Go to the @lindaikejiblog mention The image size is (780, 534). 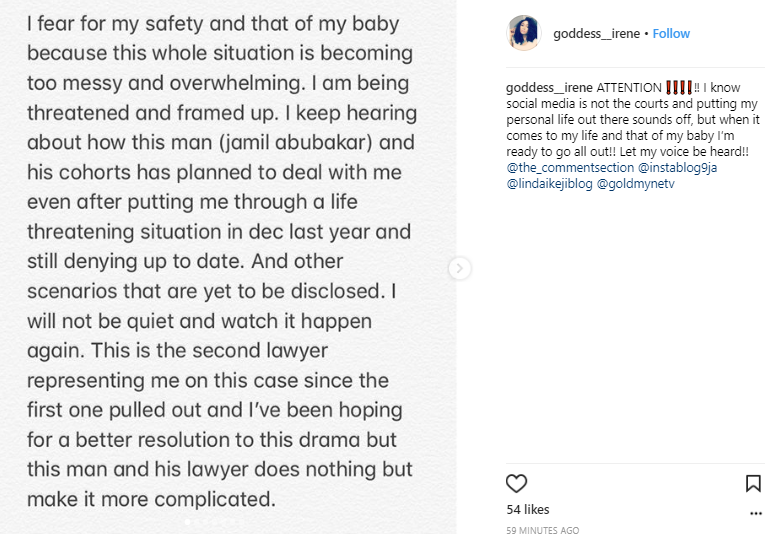click(x=550, y=183)
